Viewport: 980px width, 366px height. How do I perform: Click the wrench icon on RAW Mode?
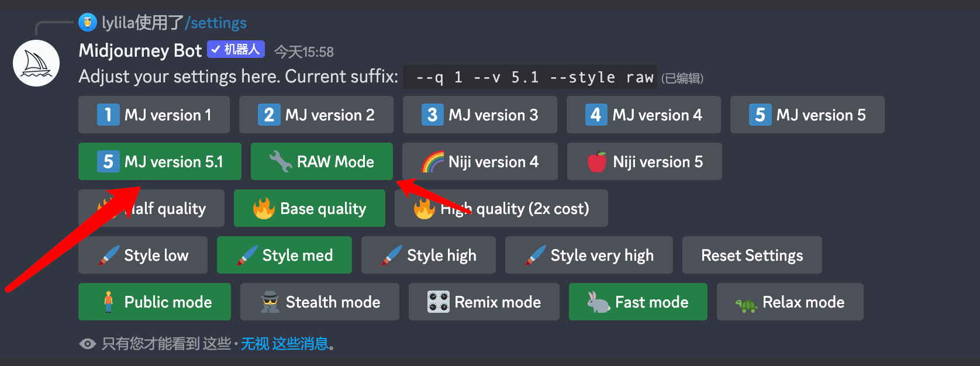click(x=280, y=161)
